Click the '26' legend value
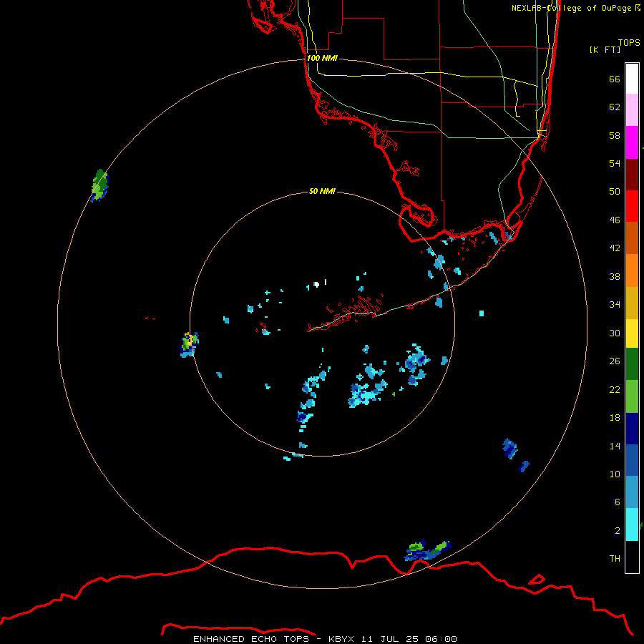Viewport: 644px width, 644px height. point(615,361)
